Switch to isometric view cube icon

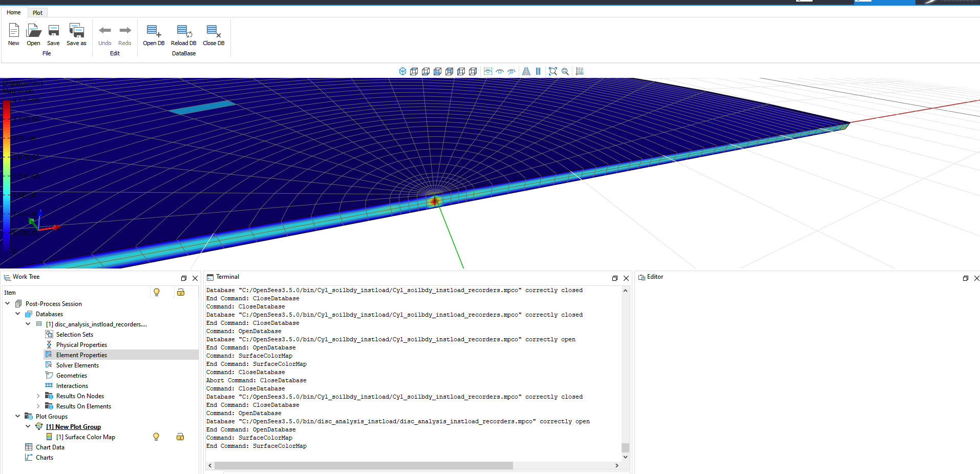click(x=402, y=71)
